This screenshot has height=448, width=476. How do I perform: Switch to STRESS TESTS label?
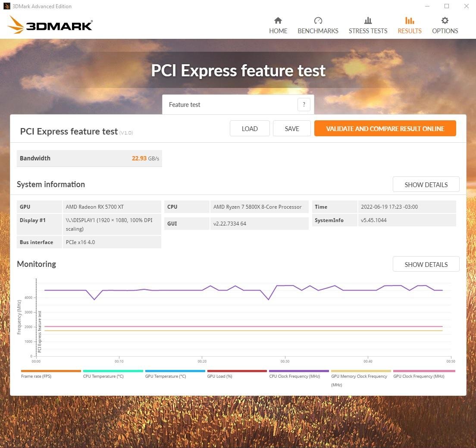[368, 31]
